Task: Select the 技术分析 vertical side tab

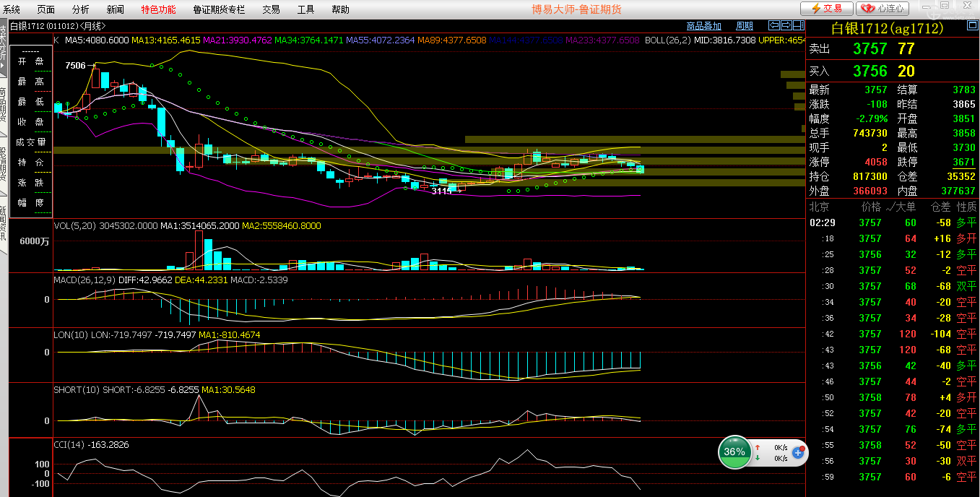Action: pos(4,47)
